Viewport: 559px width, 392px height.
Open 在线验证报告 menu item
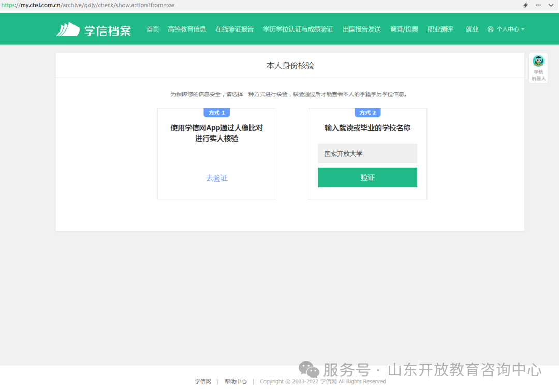(x=234, y=29)
